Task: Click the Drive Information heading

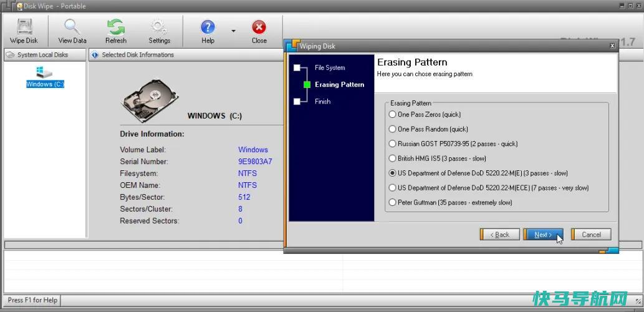Action: (x=152, y=134)
